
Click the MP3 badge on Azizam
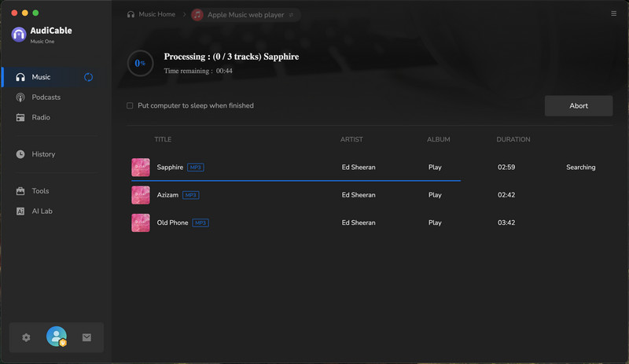point(191,195)
